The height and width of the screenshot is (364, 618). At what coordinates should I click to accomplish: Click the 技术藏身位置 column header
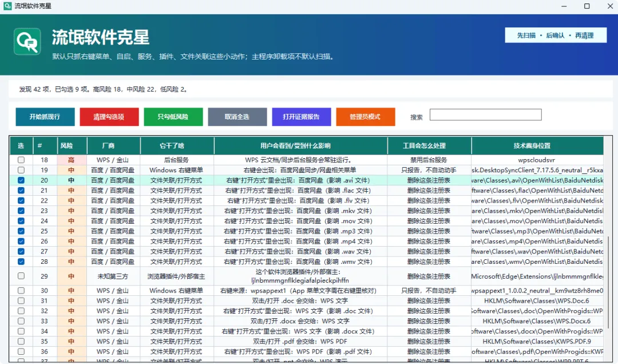pos(537,146)
